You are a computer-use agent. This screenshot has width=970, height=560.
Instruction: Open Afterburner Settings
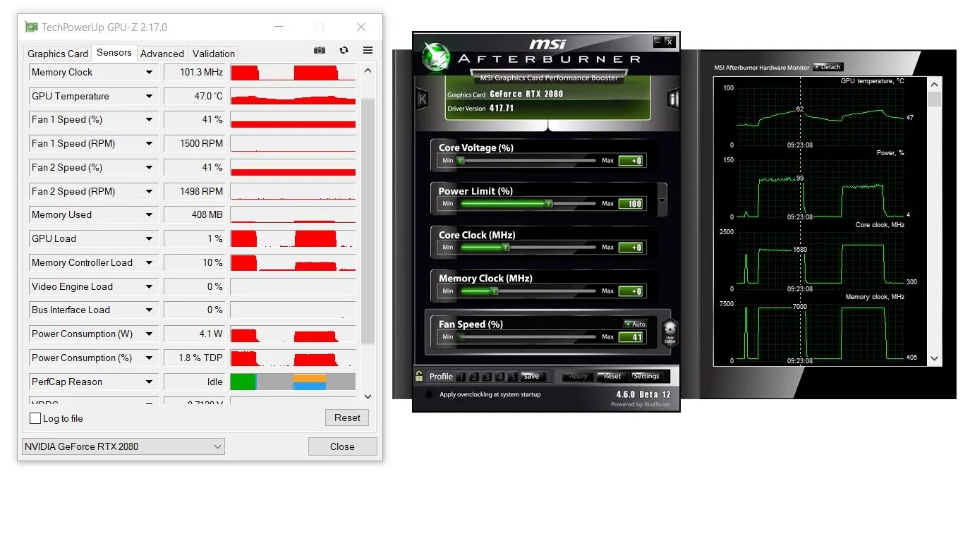point(646,377)
